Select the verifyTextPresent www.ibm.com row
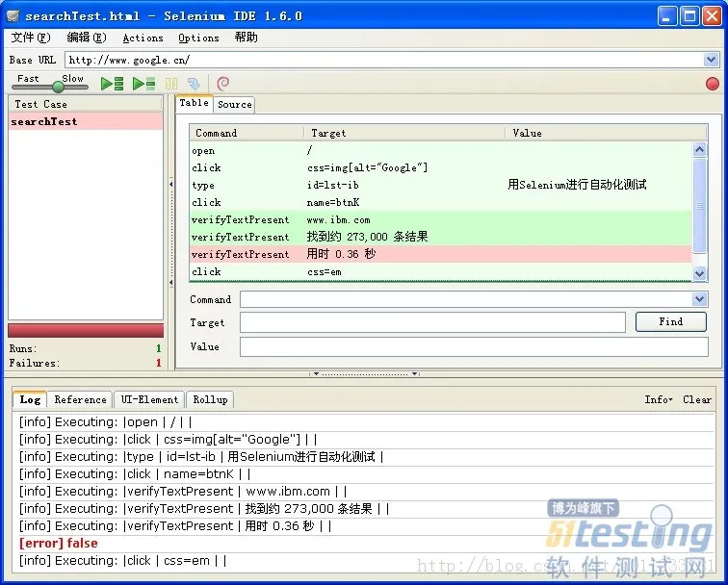728x585 pixels. click(x=441, y=219)
